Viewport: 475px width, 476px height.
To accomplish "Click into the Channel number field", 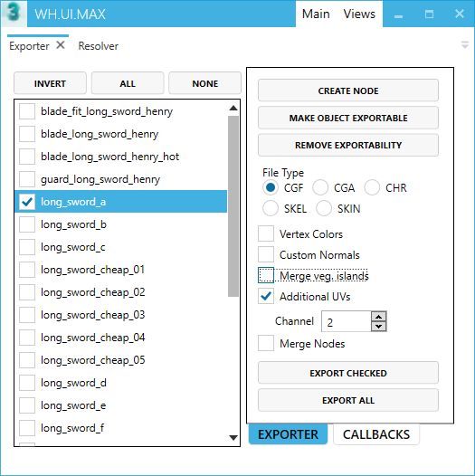I will pos(347,321).
